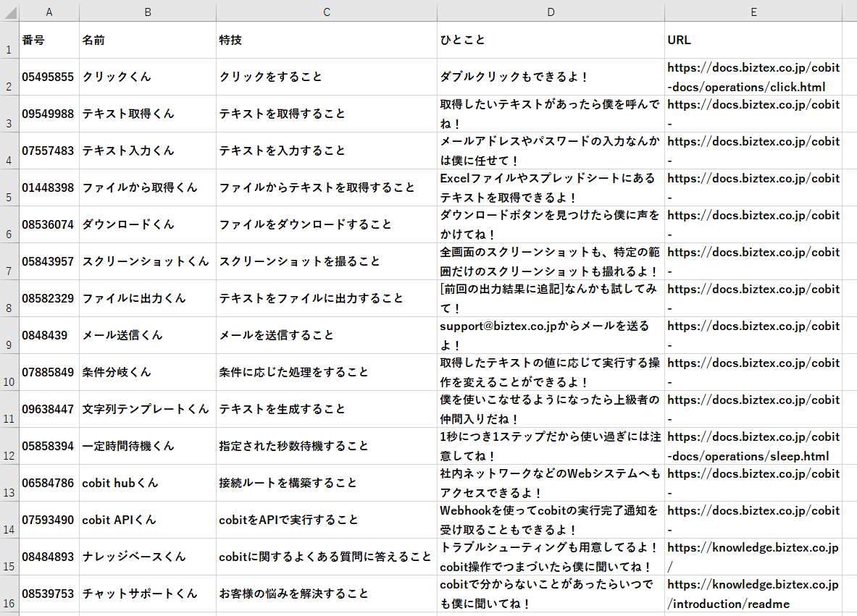Click the name cell 条件分岐くん
857x616 pixels.
click(x=148, y=373)
